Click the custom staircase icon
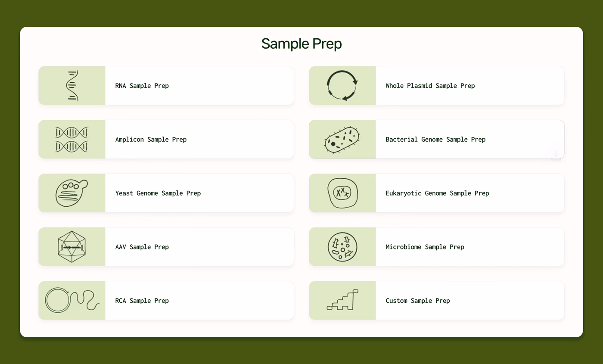Viewport: 603px width, 364px height. tap(343, 300)
